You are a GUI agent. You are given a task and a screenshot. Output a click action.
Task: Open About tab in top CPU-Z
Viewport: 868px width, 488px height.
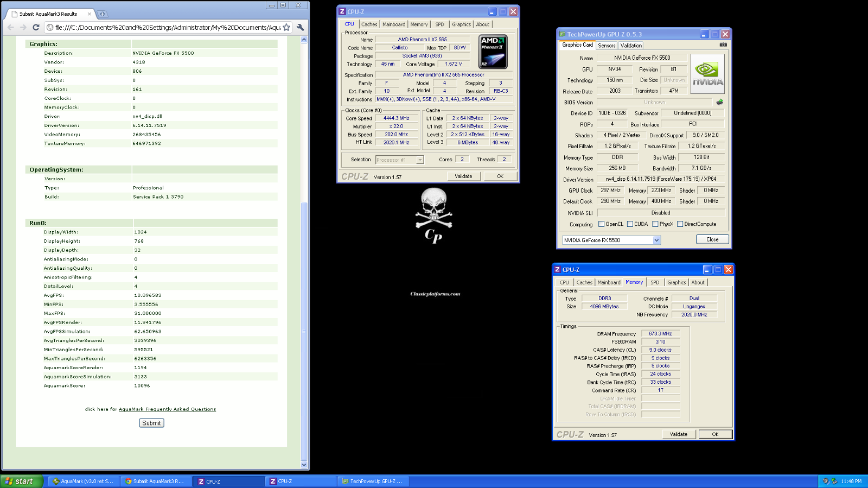[x=483, y=24]
